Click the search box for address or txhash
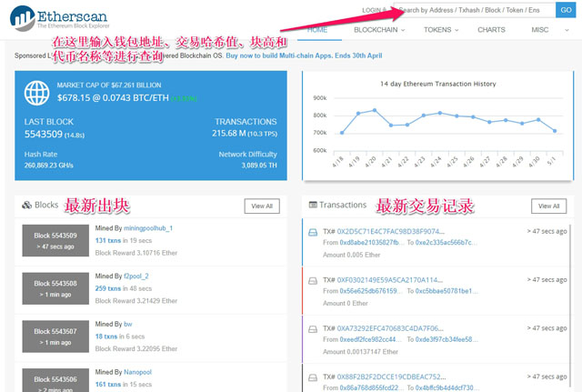The width and height of the screenshot is (582, 392). click(475, 10)
